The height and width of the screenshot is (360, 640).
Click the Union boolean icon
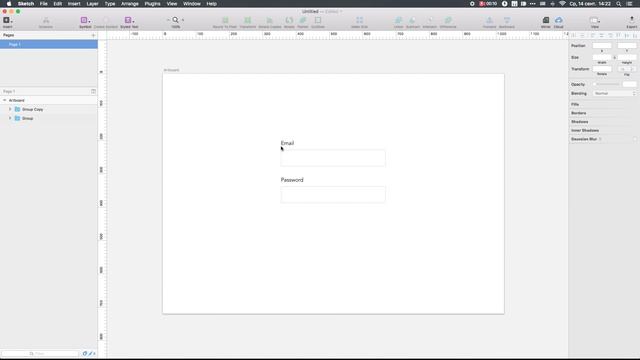(398, 20)
